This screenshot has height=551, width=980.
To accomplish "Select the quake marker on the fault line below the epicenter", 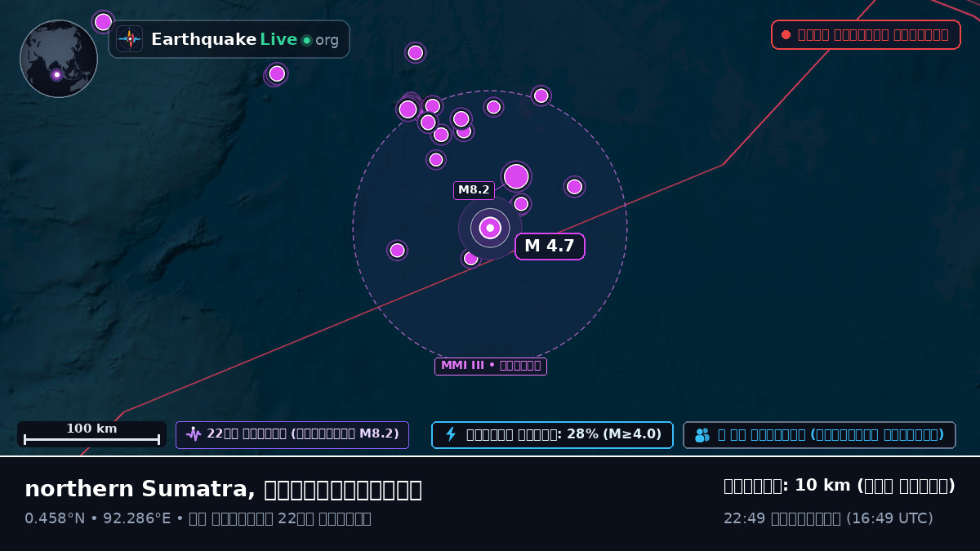I will tap(470, 259).
